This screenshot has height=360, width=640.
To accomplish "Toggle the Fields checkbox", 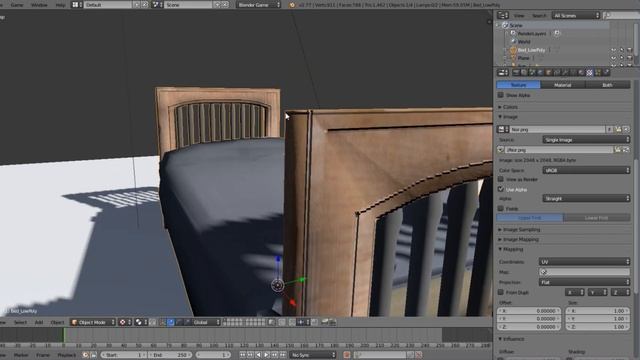I will pos(500,209).
